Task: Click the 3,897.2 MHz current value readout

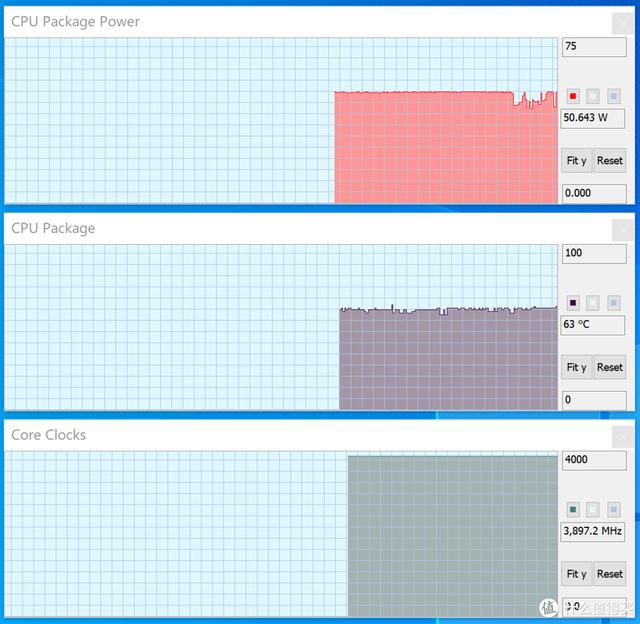Action: pyautogui.click(x=593, y=531)
